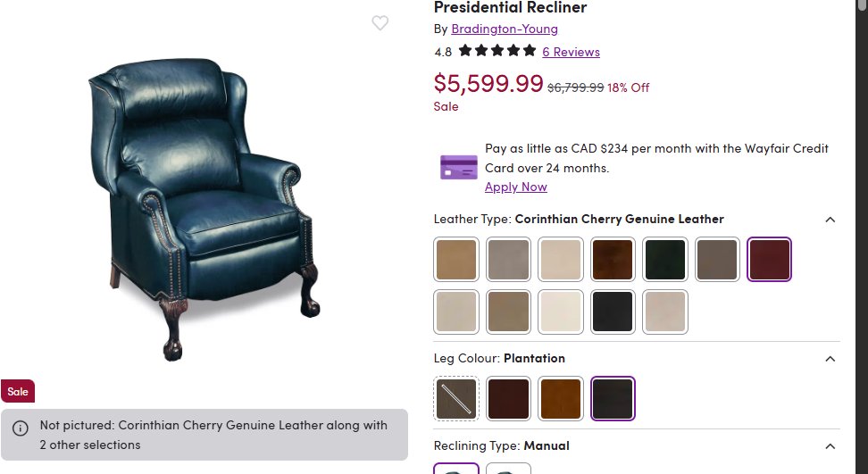
Task: Click the heart favorite icon
Action: (380, 23)
